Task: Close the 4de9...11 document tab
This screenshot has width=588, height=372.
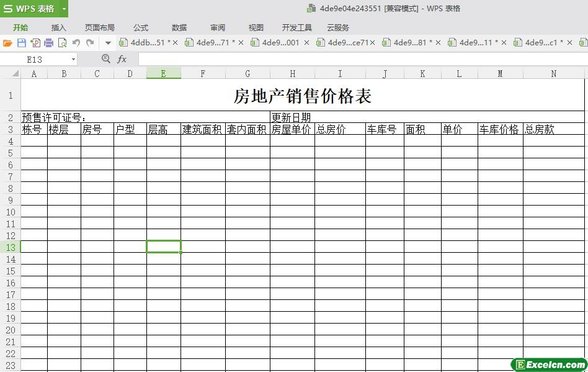Action: [504, 43]
